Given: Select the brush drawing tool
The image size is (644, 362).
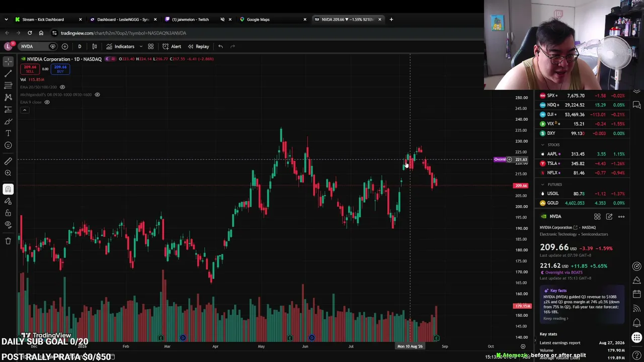Looking at the screenshot, I should click(x=8, y=121).
